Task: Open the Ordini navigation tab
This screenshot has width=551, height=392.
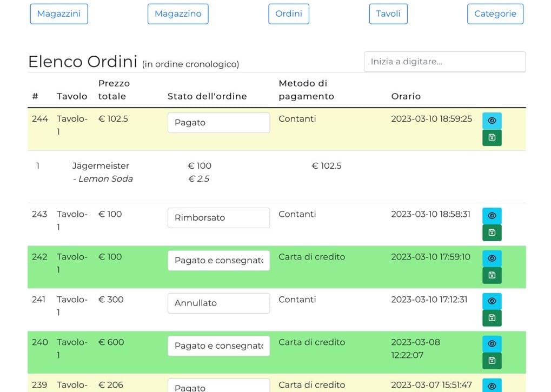Action: 289,14
